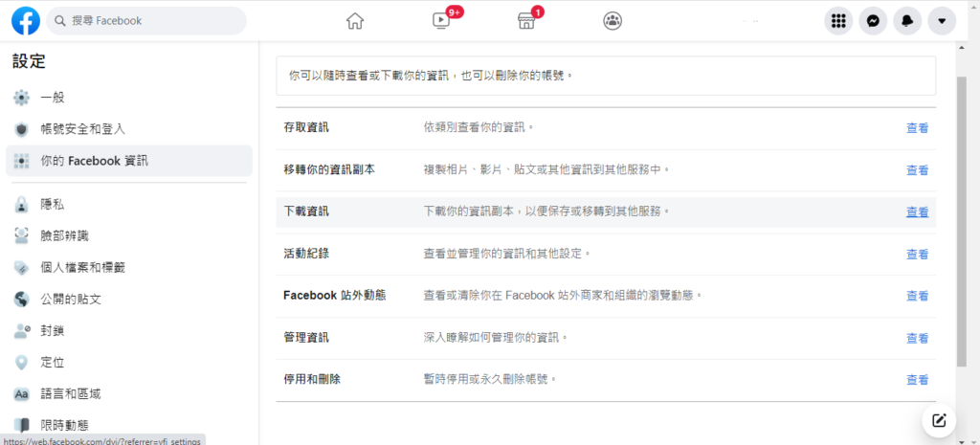Click 查看 link for 活動紀錄
The width and height of the screenshot is (980, 445).
(x=917, y=255)
